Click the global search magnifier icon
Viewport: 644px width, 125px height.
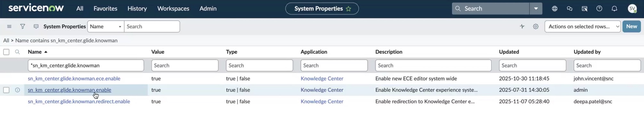[458, 9]
